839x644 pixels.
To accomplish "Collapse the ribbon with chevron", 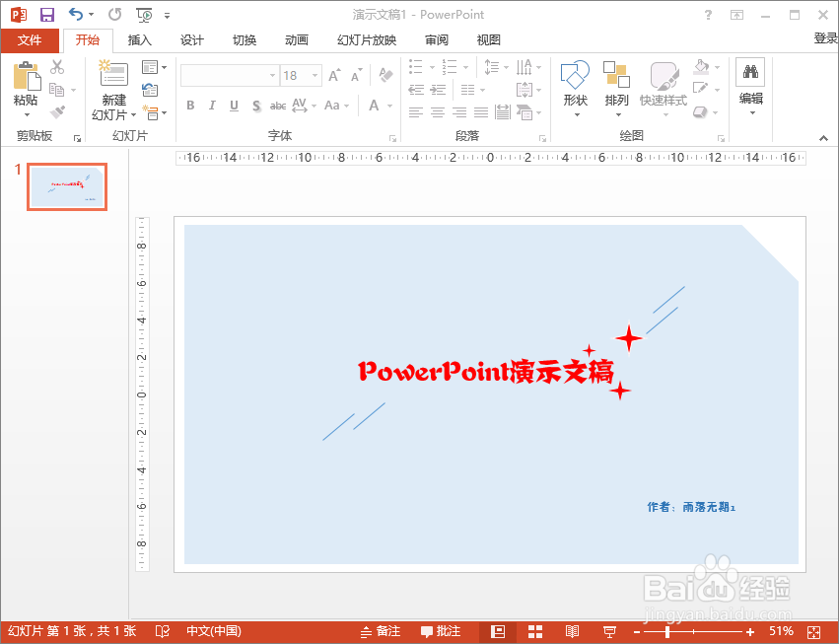I will (823, 138).
